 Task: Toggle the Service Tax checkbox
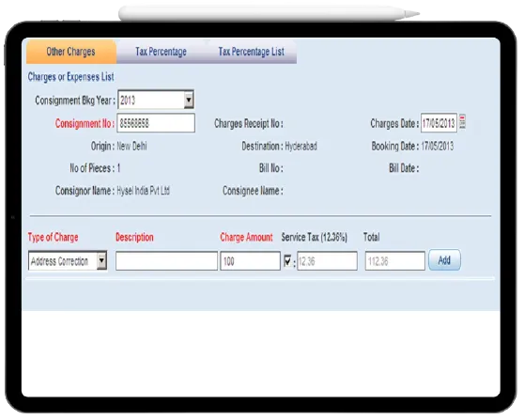pyautogui.click(x=287, y=261)
